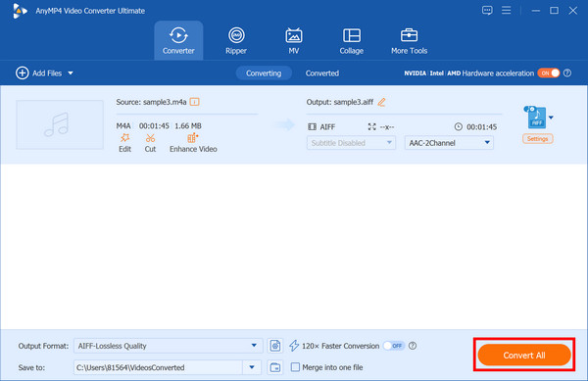588x381 pixels.
Task: Open Edit tool for sample3.m4a
Action: tap(124, 143)
